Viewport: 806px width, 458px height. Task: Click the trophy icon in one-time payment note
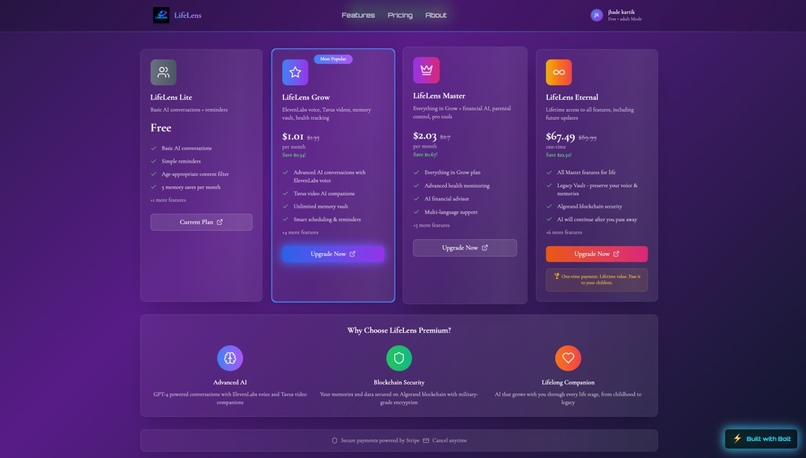tap(556, 276)
